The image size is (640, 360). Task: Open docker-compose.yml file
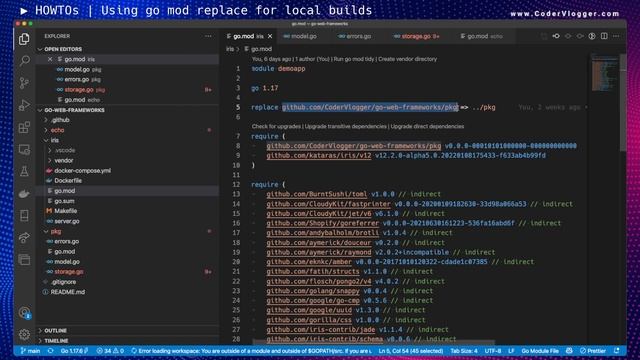(82, 171)
